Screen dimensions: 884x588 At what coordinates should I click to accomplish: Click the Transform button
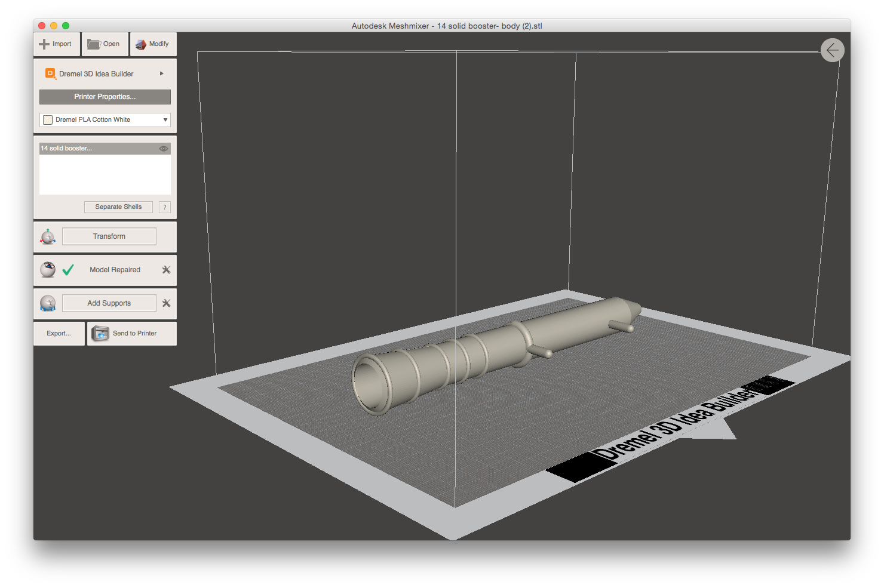(109, 236)
